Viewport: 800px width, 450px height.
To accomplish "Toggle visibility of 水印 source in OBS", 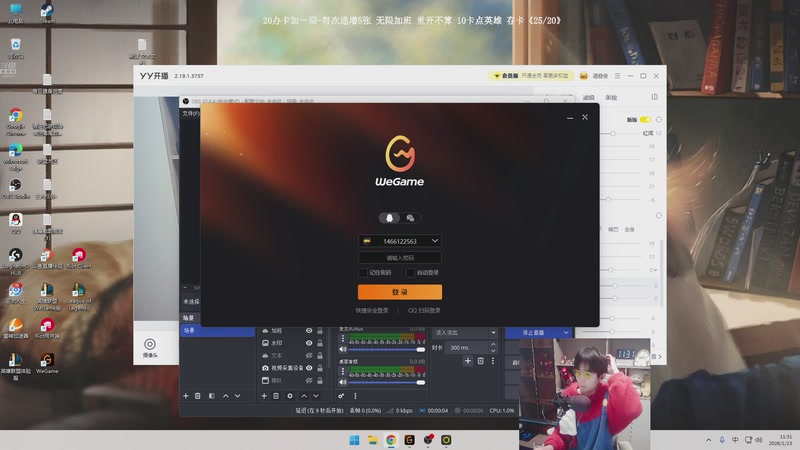I will click(309, 343).
